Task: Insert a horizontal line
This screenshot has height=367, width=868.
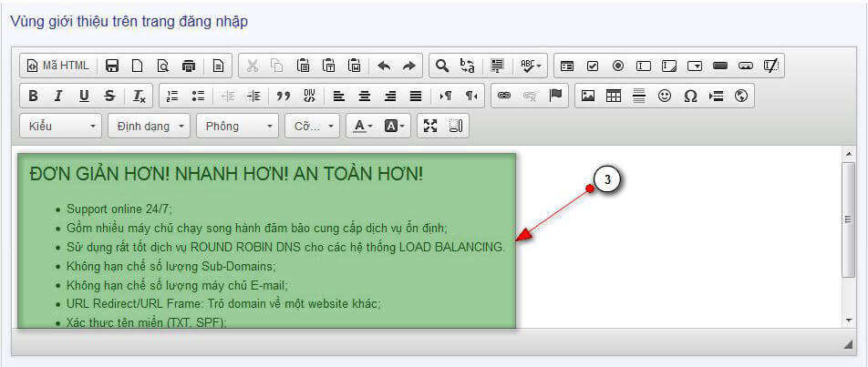Action: pyautogui.click(x=639, y=97)
